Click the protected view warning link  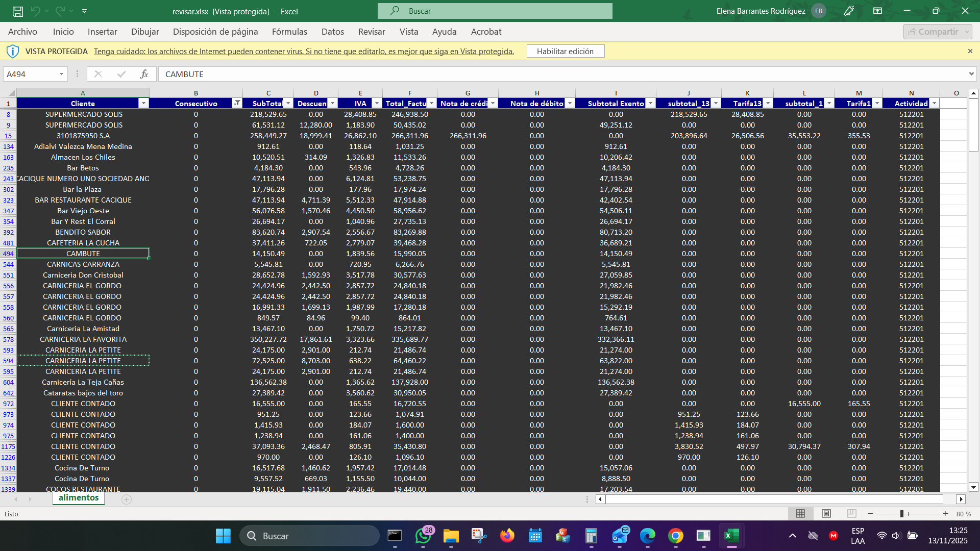coord(304,51)
